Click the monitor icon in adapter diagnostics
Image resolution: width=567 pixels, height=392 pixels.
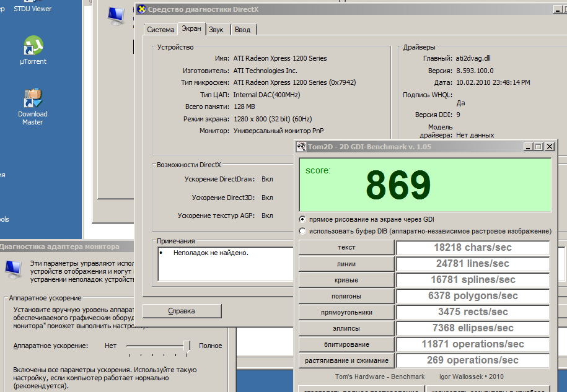click(x=12, y=269)
